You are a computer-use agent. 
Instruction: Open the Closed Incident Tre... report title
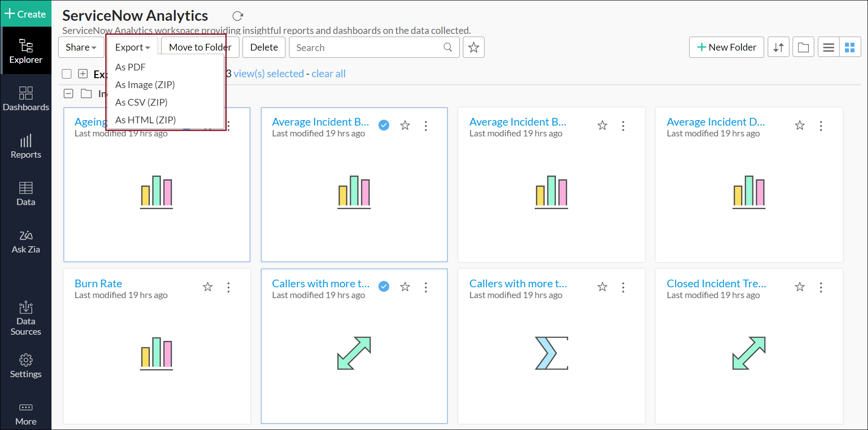[x=716, y=284]
